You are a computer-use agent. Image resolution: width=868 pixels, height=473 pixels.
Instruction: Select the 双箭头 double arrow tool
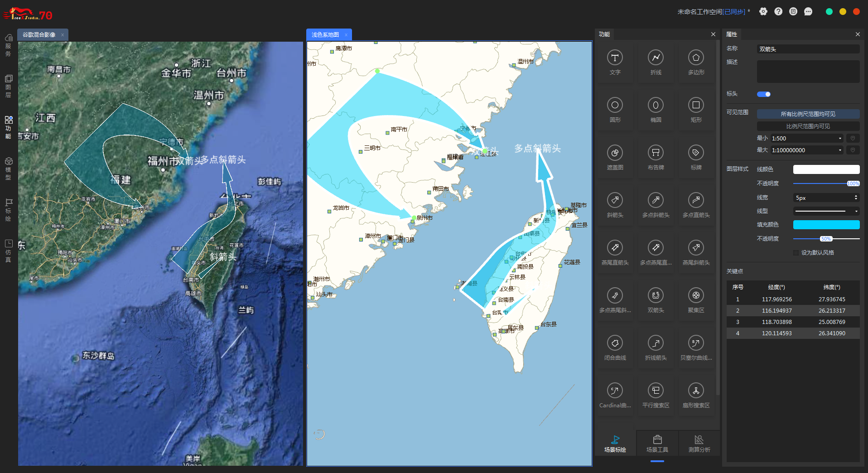click(x=656, y=300)
